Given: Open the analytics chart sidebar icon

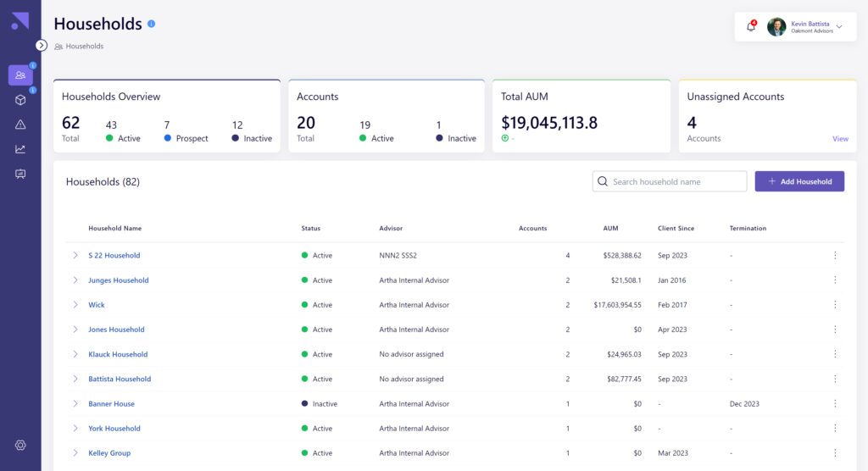Looking at the screenshot, I should coord(20,149).
